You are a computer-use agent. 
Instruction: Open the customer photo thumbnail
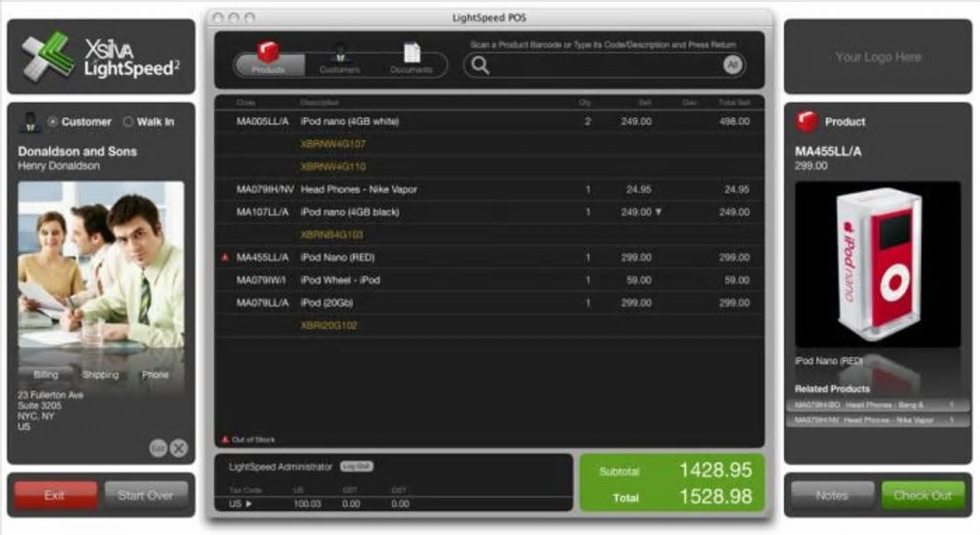click(x=101, y=265)
